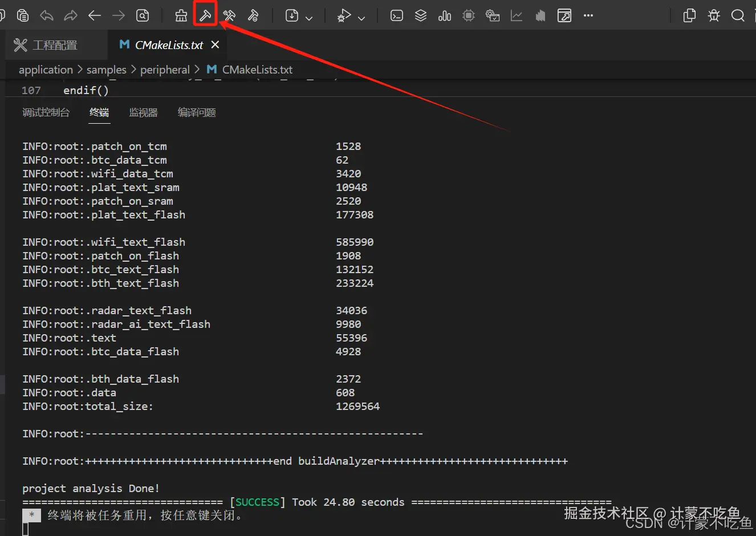
Task: Expand the download options dropdown arrow
Action: click(309, 18)
